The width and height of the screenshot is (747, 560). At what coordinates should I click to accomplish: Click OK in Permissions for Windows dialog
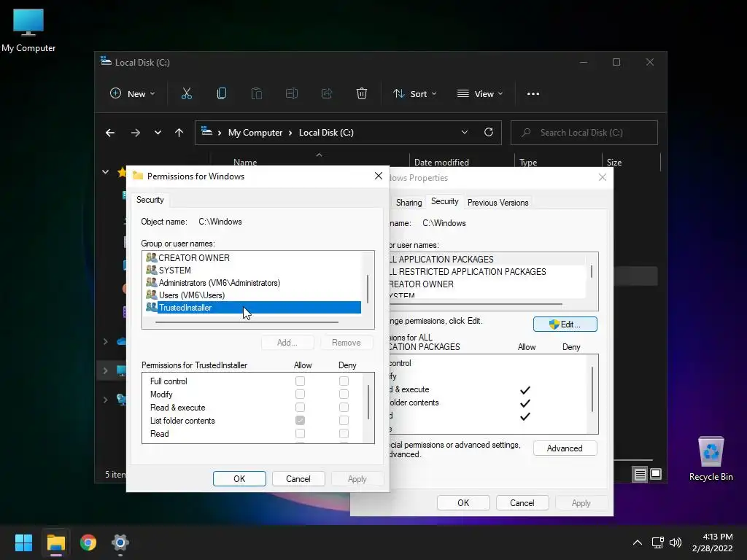pos(239,478)
